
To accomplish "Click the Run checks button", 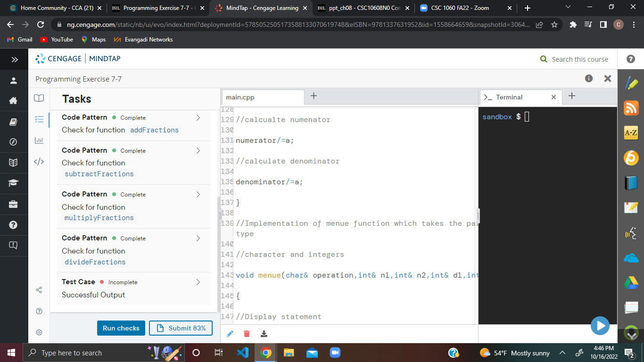I will pos(121,328).
